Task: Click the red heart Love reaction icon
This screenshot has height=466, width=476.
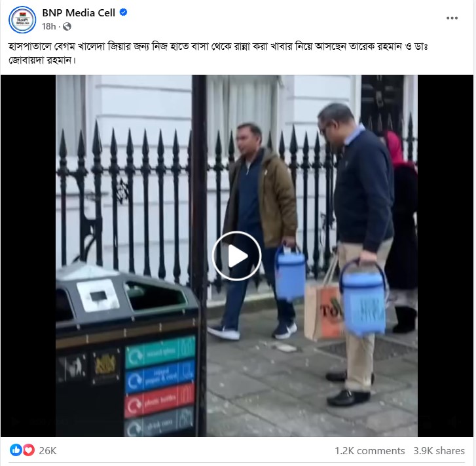Action: pos(29,450)
